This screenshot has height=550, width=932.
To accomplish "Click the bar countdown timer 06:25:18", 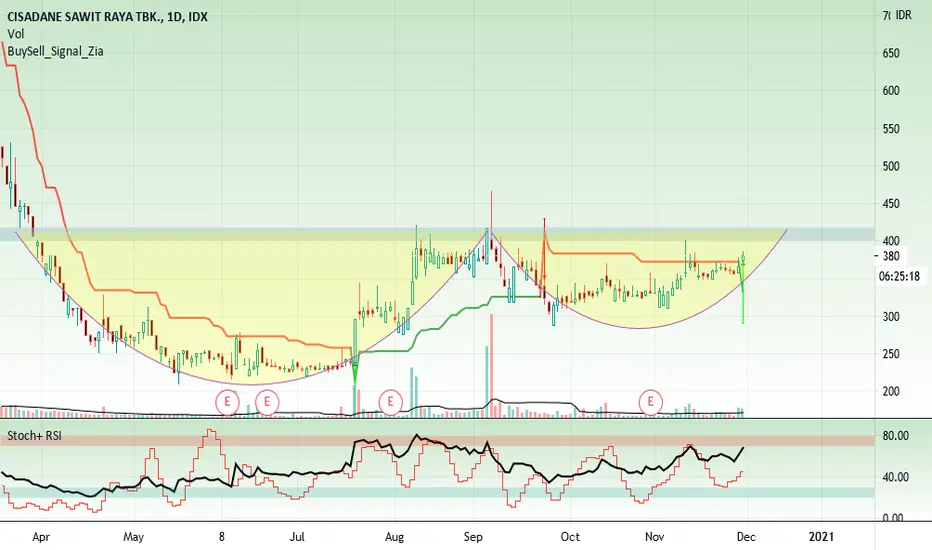I will tap(899, 276).
